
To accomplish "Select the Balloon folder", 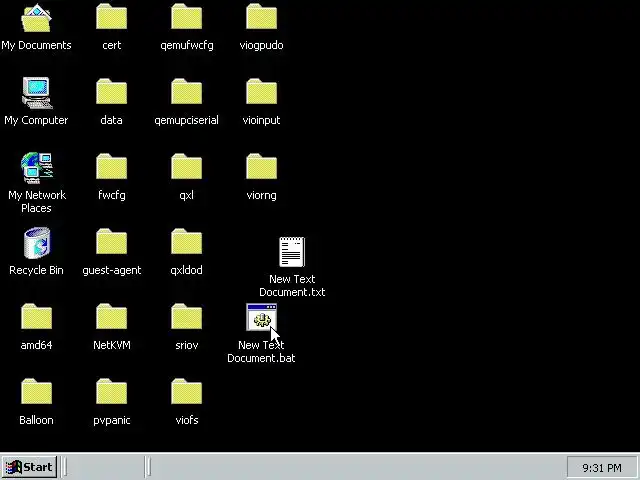I will pos(36,392).
